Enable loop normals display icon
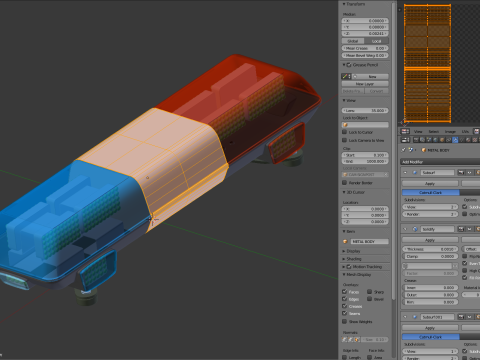Viewport: 480px width, 360px height. coord(350,339)
